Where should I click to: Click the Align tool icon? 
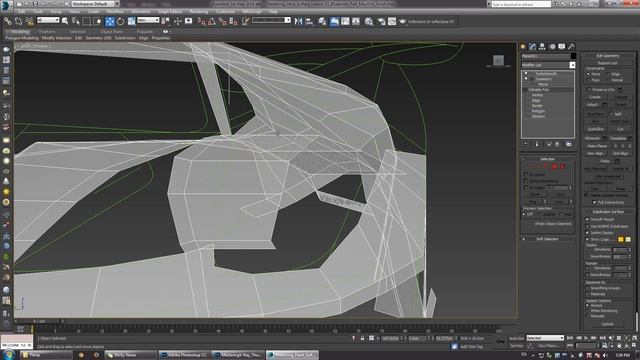coord(309,21)
